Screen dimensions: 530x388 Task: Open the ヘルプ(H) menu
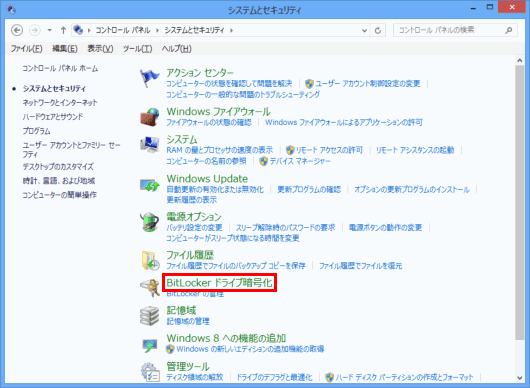point(176,49)
